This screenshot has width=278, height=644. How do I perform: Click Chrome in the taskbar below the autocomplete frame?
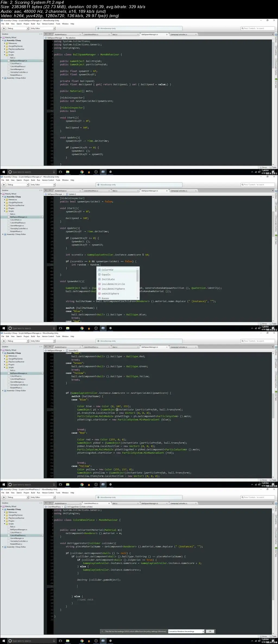pos(82,328)
